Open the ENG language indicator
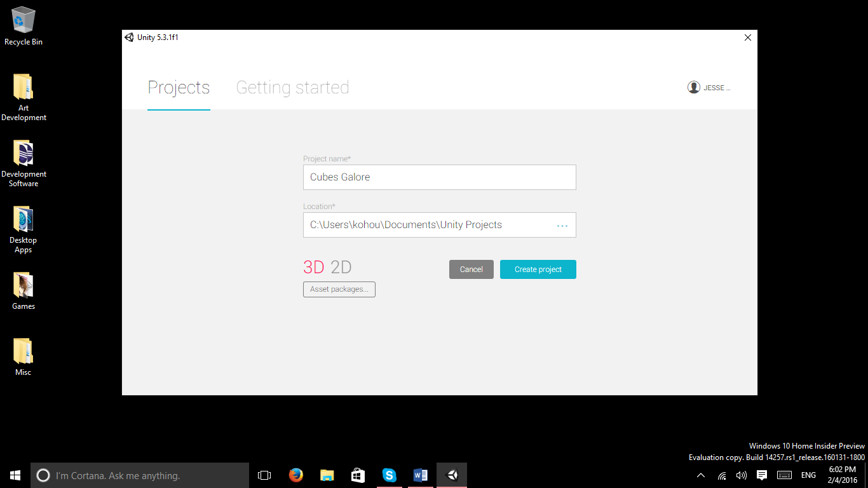 [808, 475]
